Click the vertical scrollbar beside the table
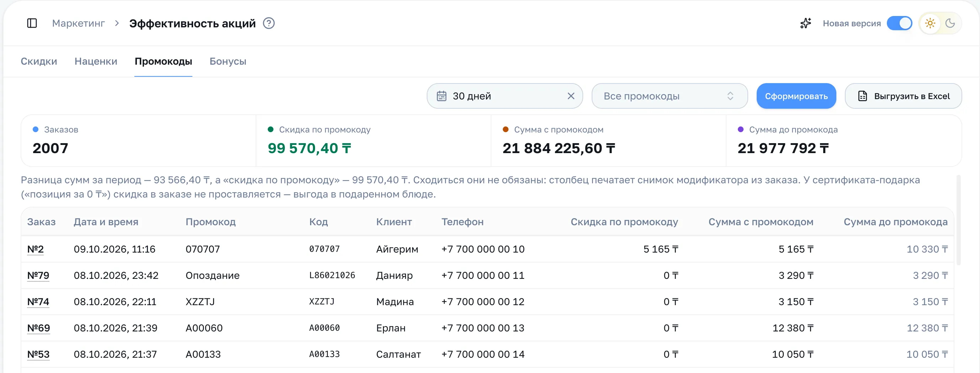This screenshot has height=373, width=980. point(958,220)
